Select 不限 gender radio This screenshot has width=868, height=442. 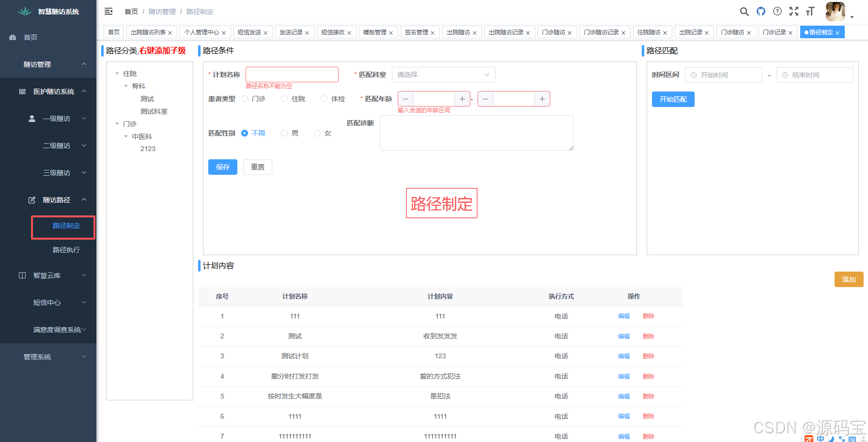(x=245, y=133)
